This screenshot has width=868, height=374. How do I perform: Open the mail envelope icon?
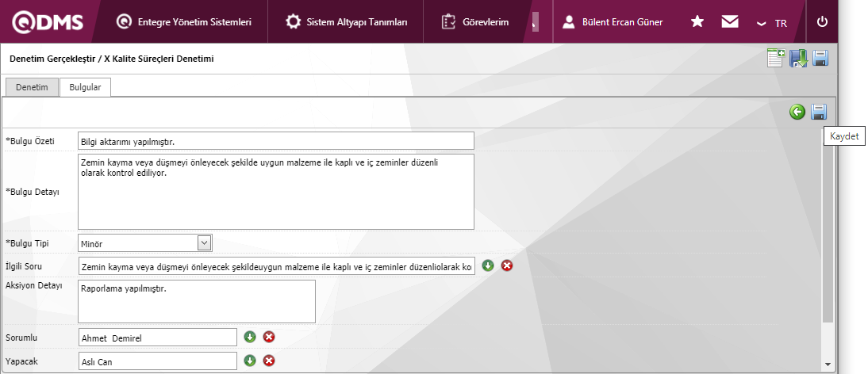click(730, 22)
